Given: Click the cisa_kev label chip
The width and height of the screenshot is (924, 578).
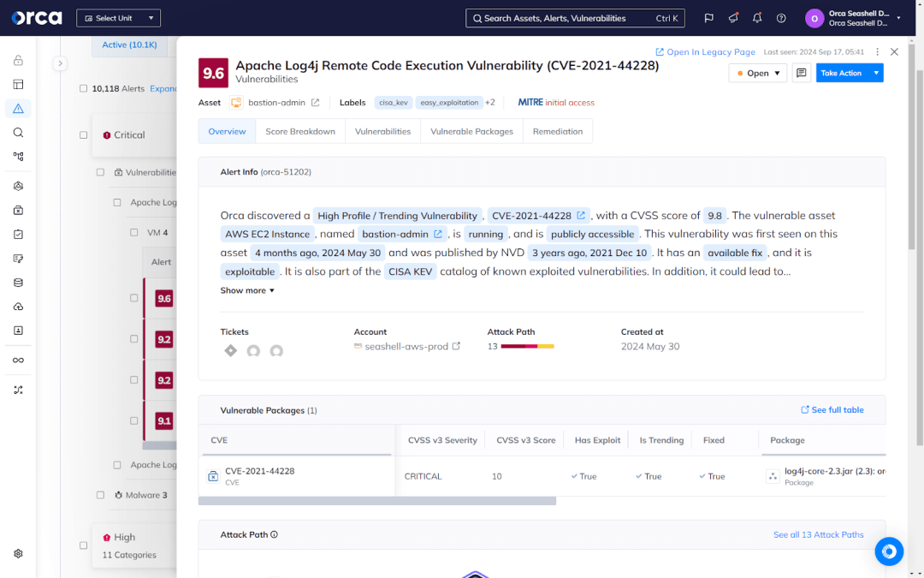Looking at the screenshot, I should click(x=393, y=103).
